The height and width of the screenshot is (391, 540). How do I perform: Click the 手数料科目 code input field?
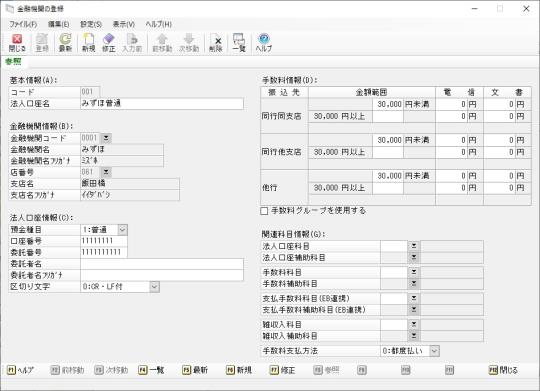click(x=394, y=272)
